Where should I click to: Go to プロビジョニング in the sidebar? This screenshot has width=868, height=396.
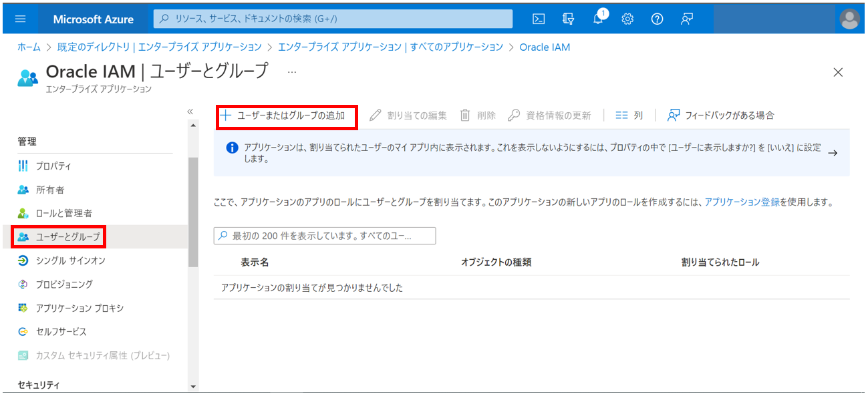click(x=64, y=284)
